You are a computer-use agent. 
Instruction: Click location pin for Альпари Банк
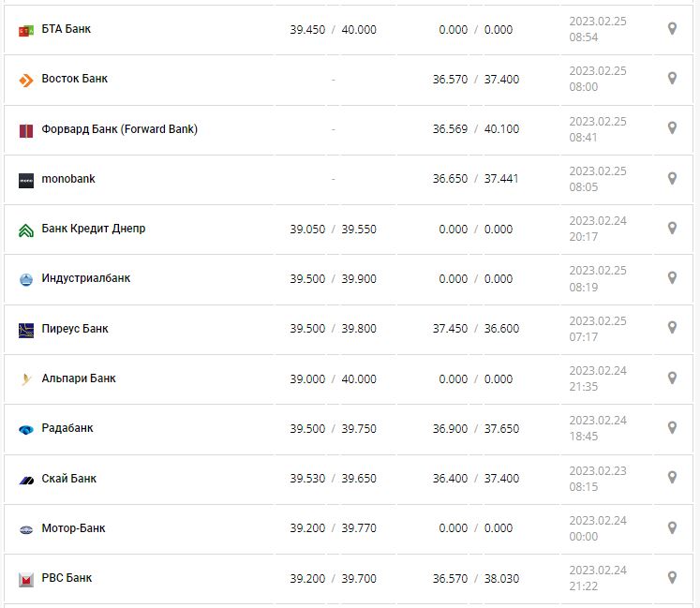pos(672,378)
